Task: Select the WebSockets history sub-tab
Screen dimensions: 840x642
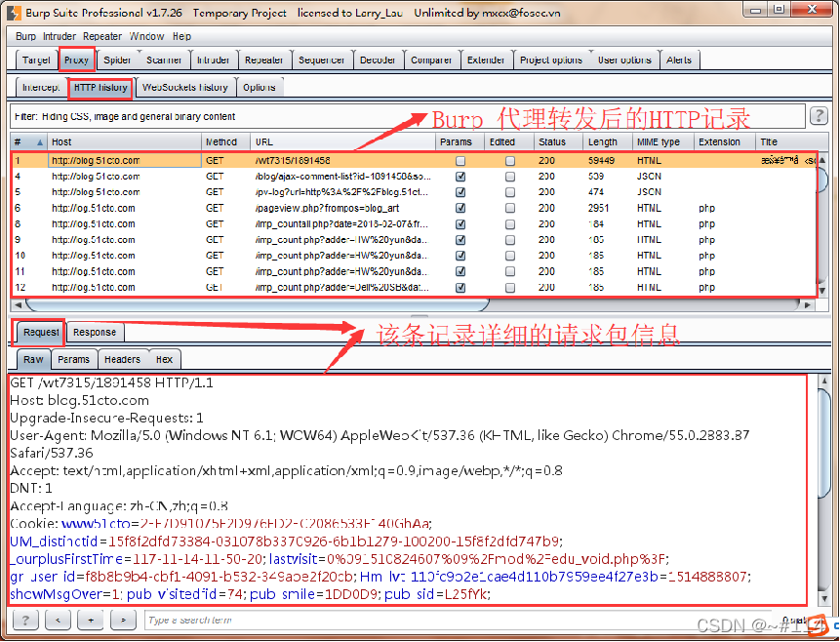Action: [184, 88]
